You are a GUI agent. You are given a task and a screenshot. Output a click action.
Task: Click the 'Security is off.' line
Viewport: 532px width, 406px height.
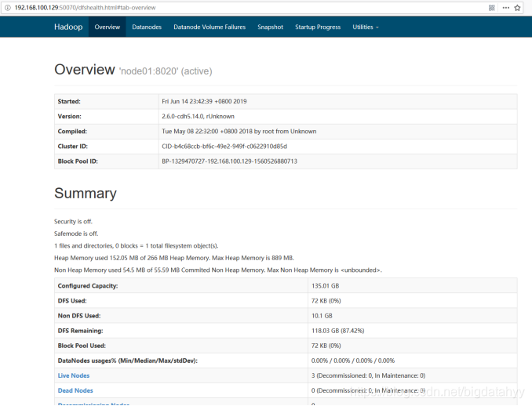(x=73, y=221)
